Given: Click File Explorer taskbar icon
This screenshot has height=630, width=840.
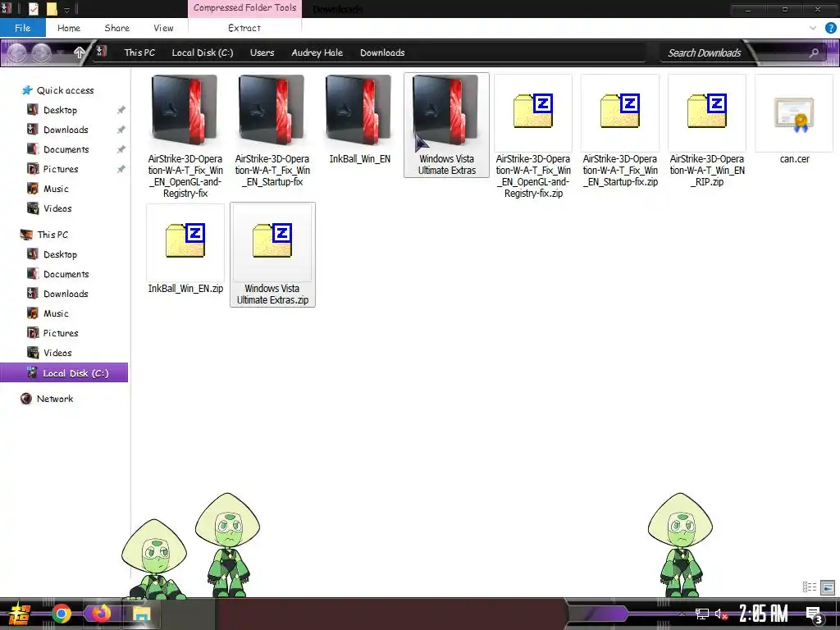Looking at the screenshot, I should point(141,614).
